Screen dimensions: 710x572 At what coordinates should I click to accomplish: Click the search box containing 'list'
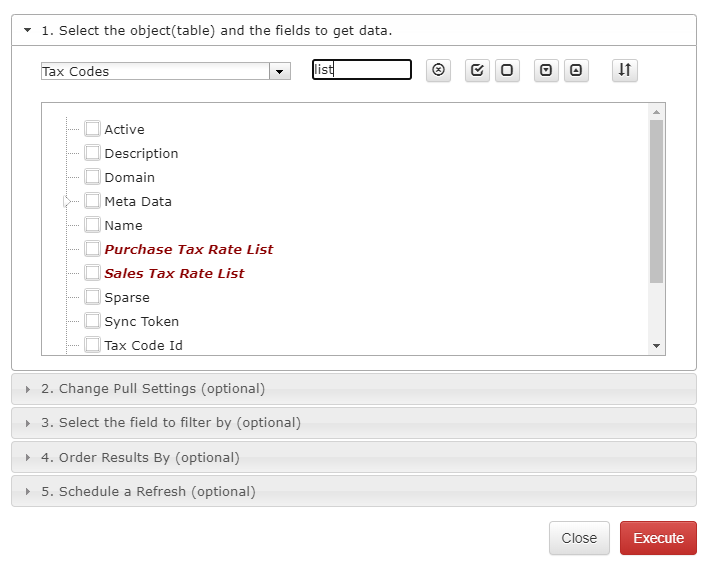pos(362,70)
